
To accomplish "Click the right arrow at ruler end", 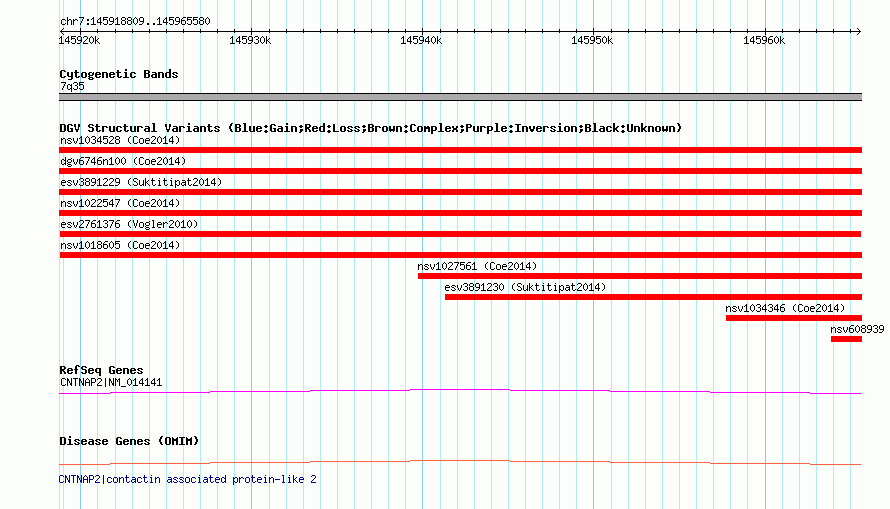I will pyautogui.click(x=858, y=31).
